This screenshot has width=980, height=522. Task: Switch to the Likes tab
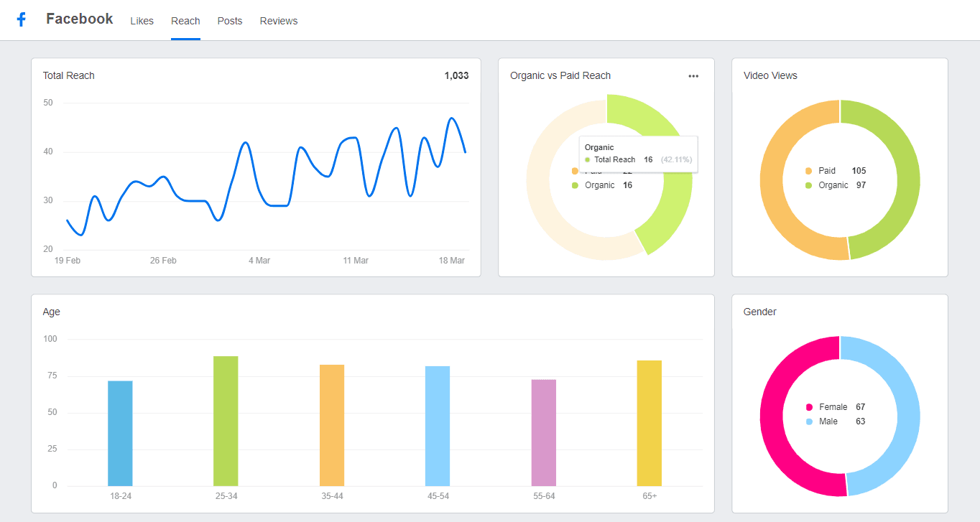[142, 21]
